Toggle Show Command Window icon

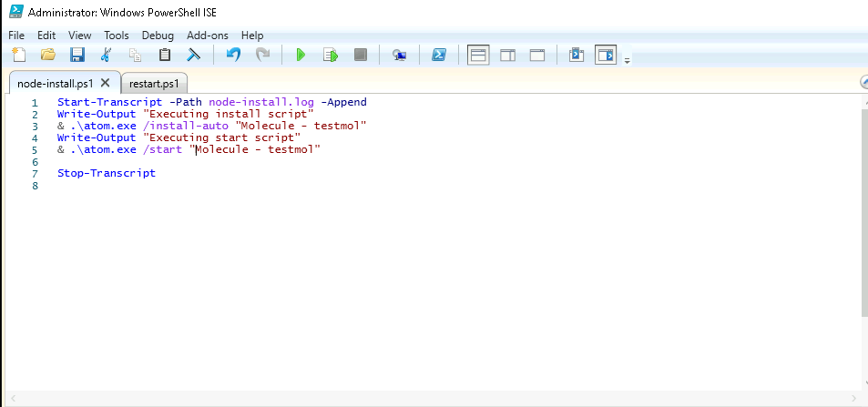click(x=577, y=56)
